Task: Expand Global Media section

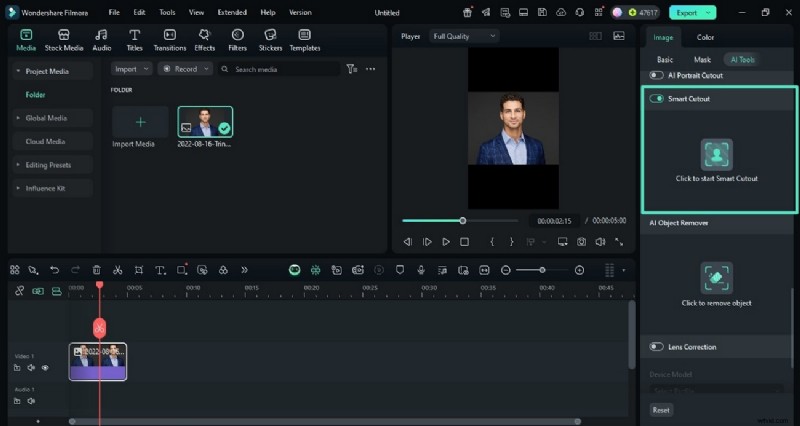Action: point(18,118)
